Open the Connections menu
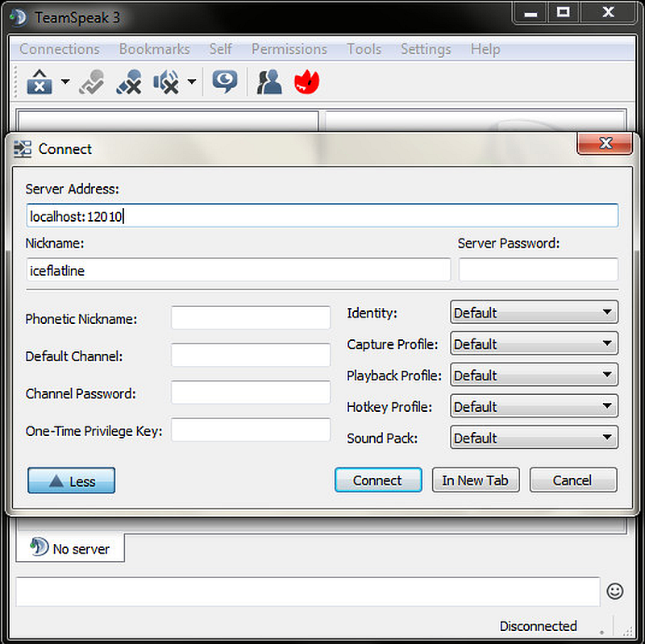This screenshot has height=644, width=645. pos(60,49)
